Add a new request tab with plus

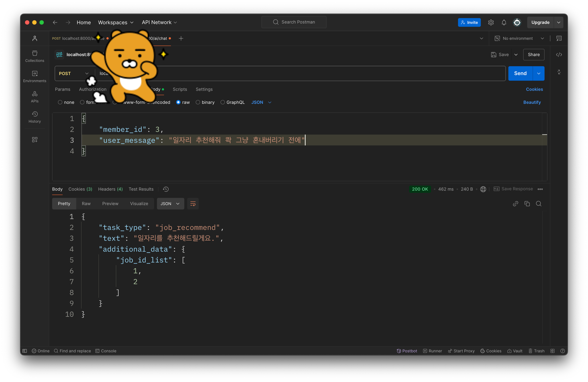(x=181, y=38)
